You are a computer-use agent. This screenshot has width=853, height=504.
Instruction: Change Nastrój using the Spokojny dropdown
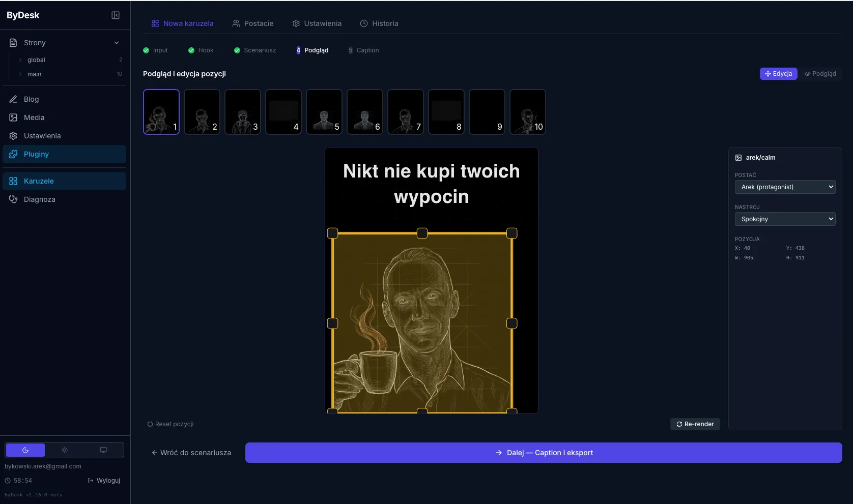784,219
